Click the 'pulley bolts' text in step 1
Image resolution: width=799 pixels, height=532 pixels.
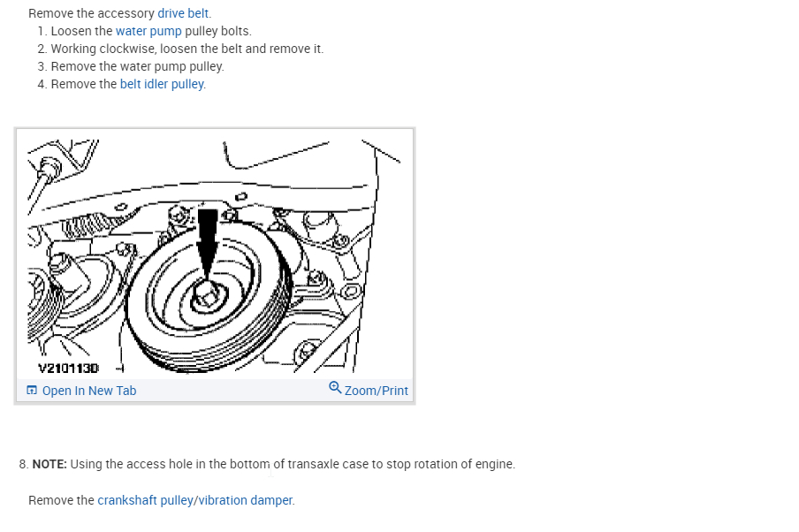click(218, 31)
